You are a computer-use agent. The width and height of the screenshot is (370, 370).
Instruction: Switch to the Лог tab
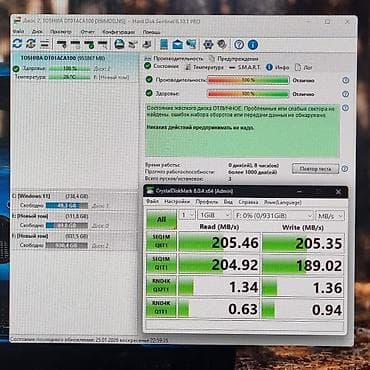click(304, 67)
